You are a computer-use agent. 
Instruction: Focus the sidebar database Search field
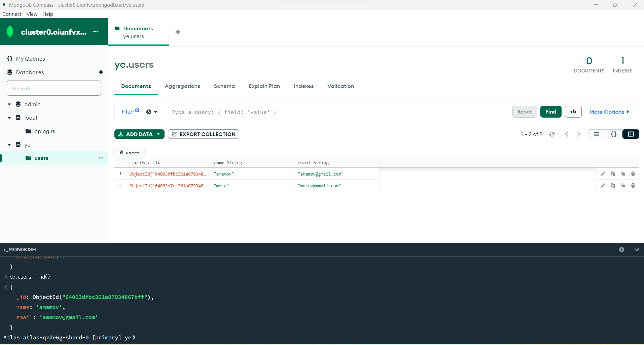54,88
